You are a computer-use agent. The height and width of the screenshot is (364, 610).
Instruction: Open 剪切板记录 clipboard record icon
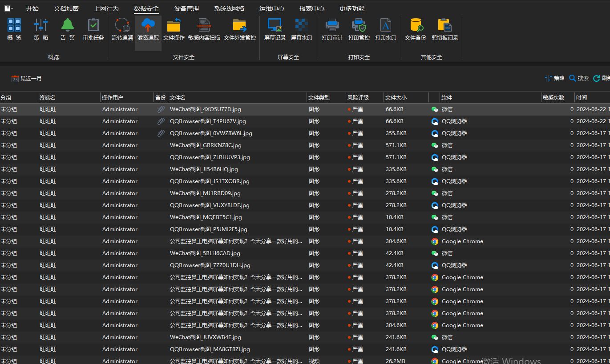[x=445, y=25]
